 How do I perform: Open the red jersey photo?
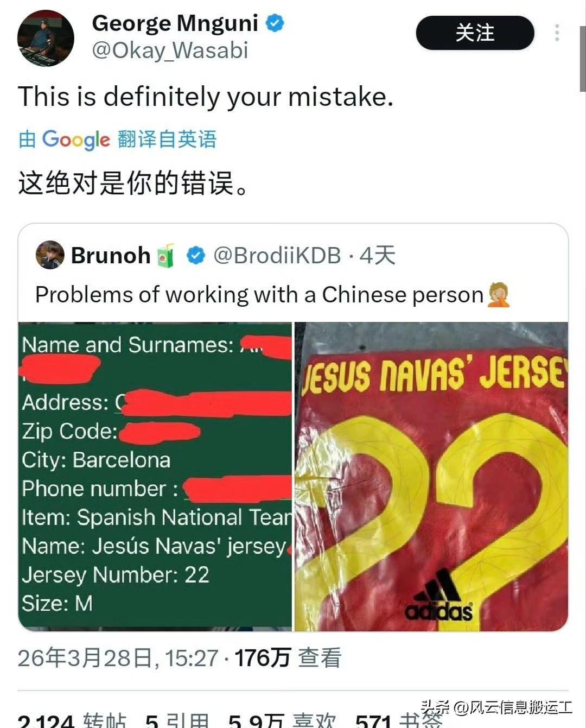point(431,476)
